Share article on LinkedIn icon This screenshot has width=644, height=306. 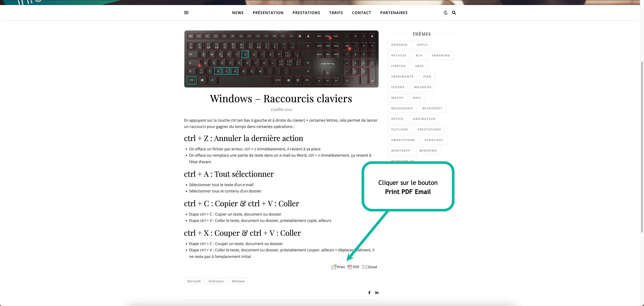(x=377, y=293)
